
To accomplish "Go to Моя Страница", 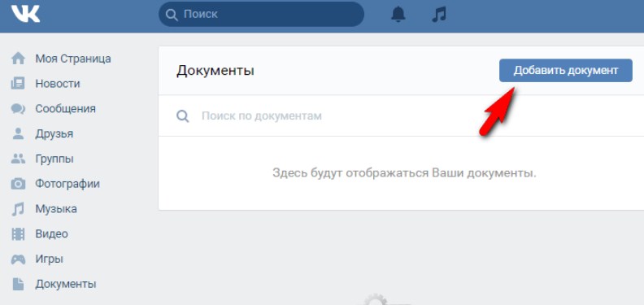I will (x=73, y=59).
